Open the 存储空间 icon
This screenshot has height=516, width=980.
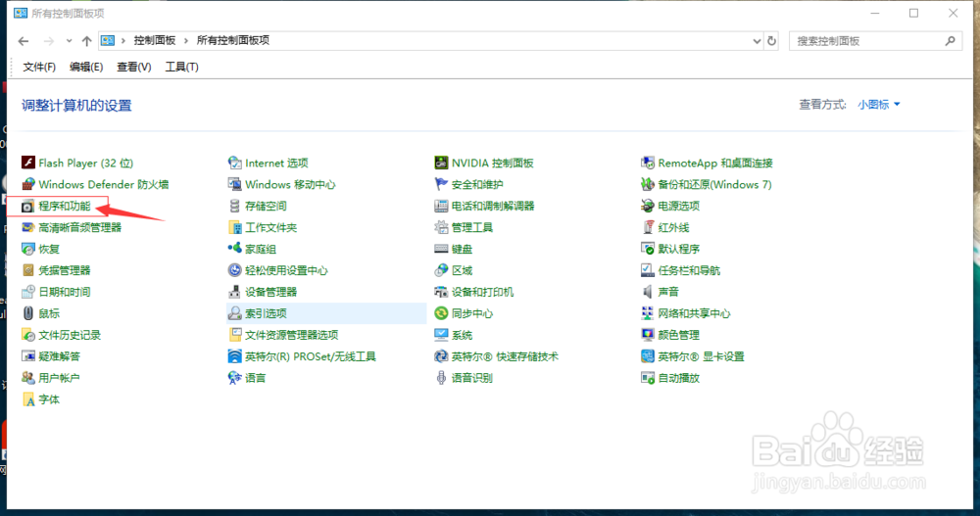(x=234, y=207)
